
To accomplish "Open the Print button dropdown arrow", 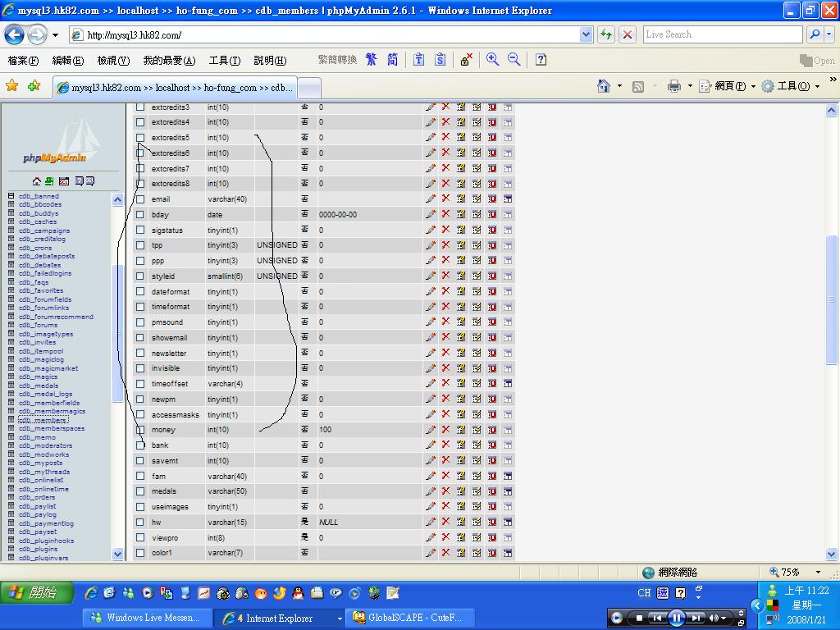I will tap(690, 85).
